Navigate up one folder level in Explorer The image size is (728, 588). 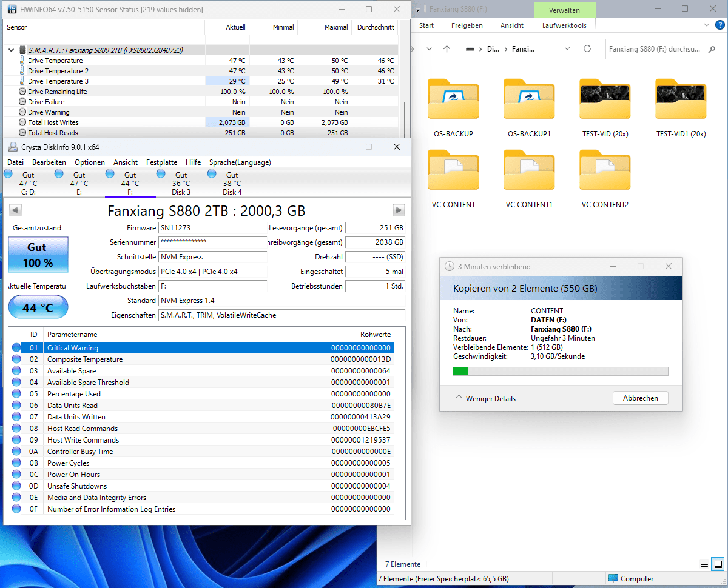(x=447, y=49)
